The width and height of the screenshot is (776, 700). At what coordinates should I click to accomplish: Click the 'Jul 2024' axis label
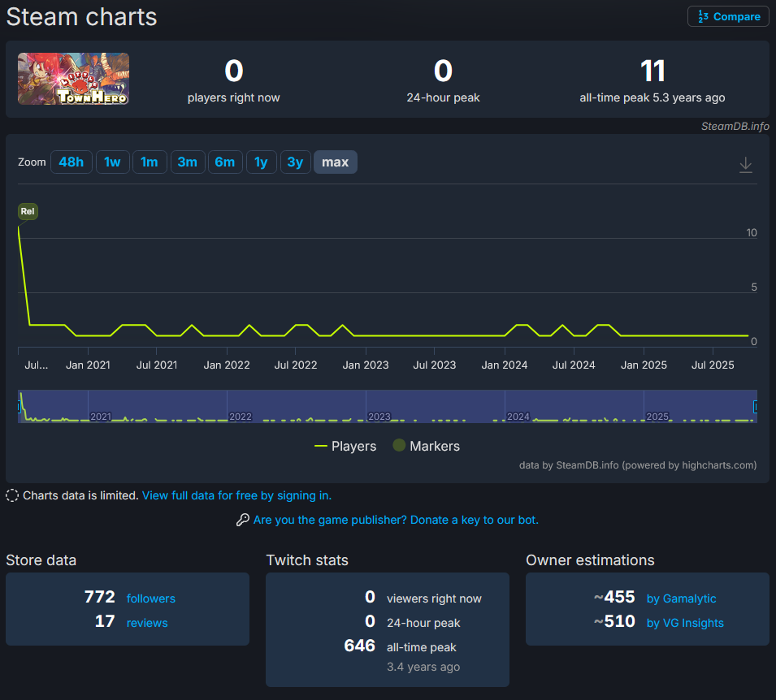(574, 365)
